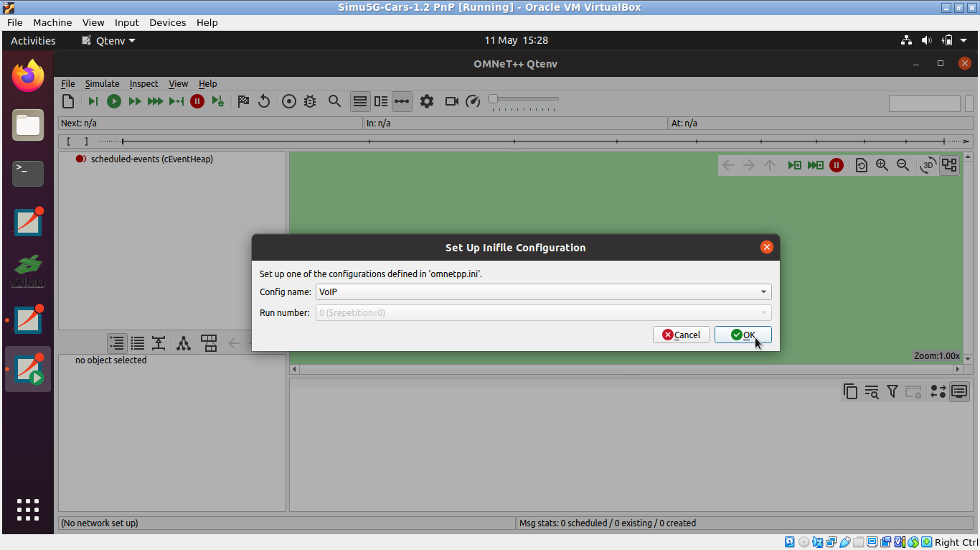The height and width of the screenshot is (550, 980).
Task: Open Firefox from the Ubuntu dock
Action: 28,76
